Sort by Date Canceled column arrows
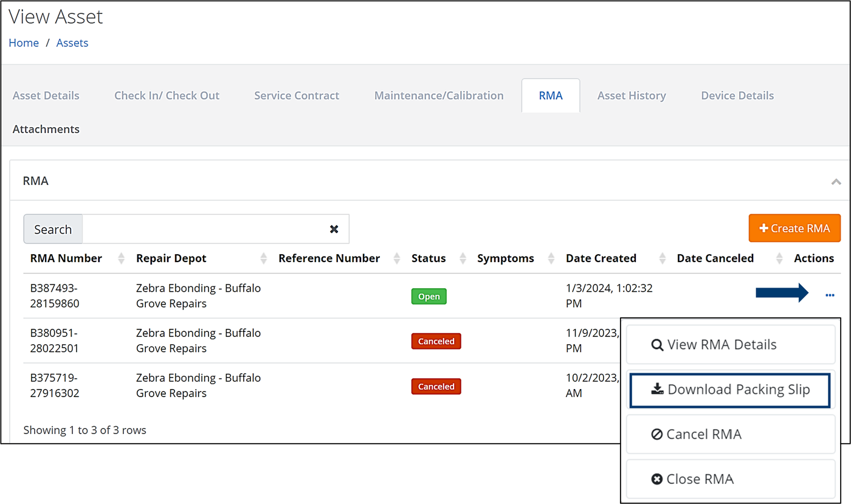The height and width of the screenshot is (504, 851). 779,258
